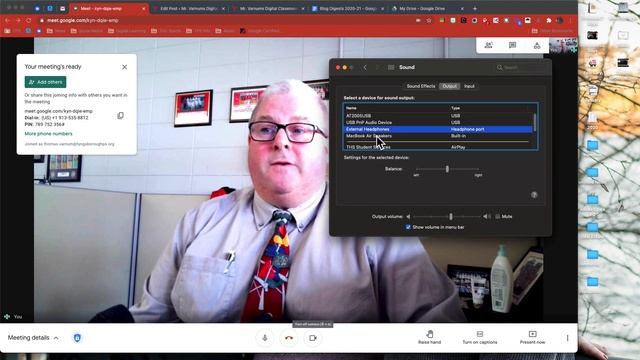640x360 pixels.
Task: Reload the Meet page
Action: click(29, 20)
